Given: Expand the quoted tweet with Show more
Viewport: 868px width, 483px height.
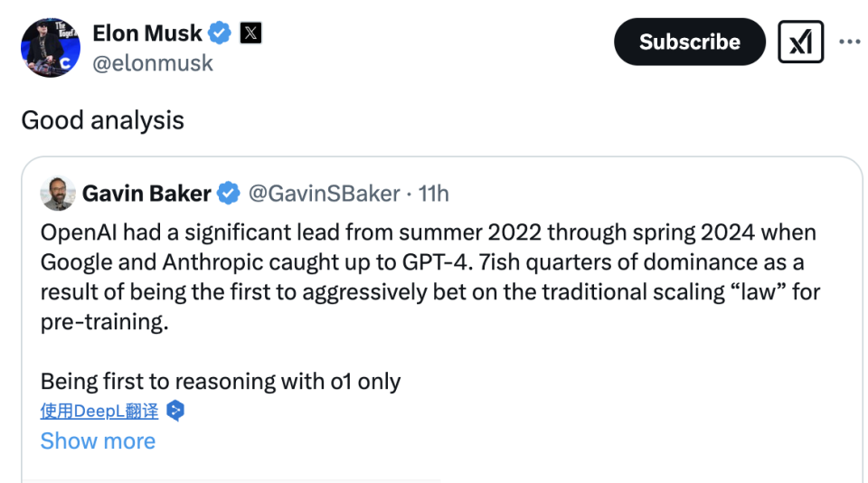Looking at the screenshot, I should click(98, 441).
